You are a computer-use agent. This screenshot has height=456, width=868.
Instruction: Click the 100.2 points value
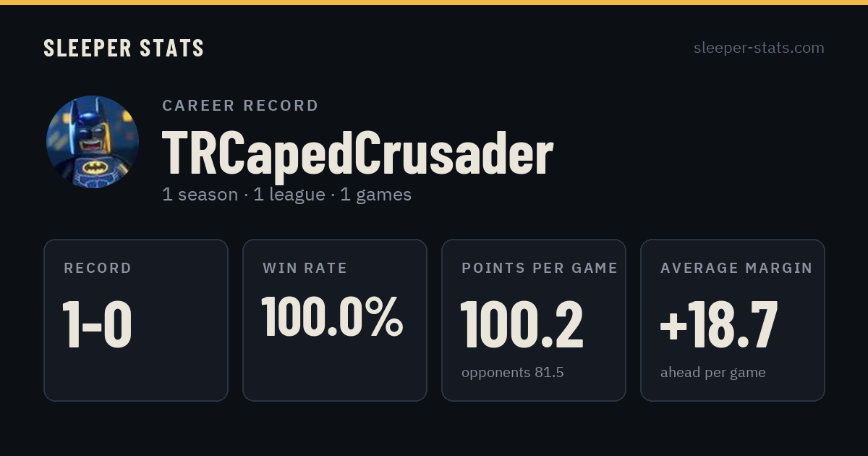pos(522,324)
